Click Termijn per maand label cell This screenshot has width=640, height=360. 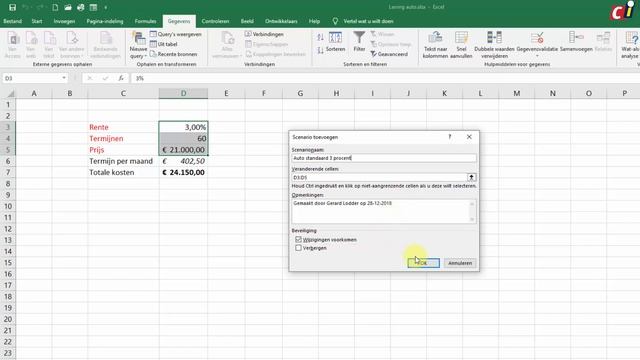(x=123, y=161)
